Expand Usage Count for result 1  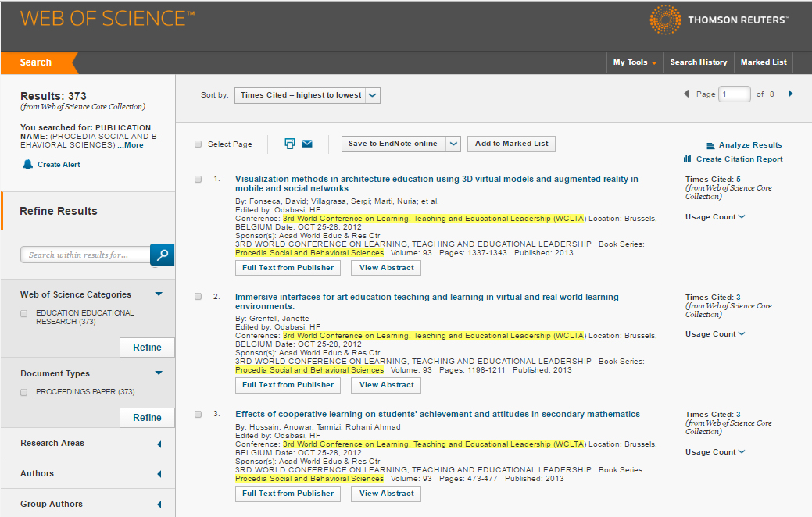tap(715, 217)
